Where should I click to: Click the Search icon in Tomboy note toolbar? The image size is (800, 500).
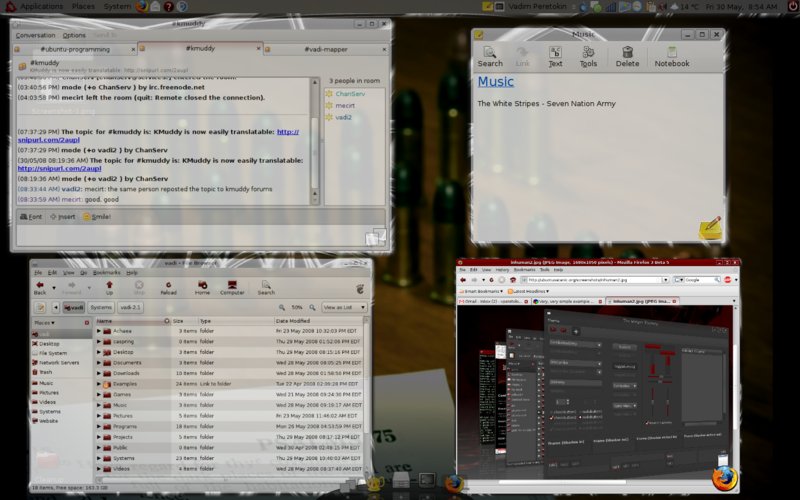pos(489,55)
